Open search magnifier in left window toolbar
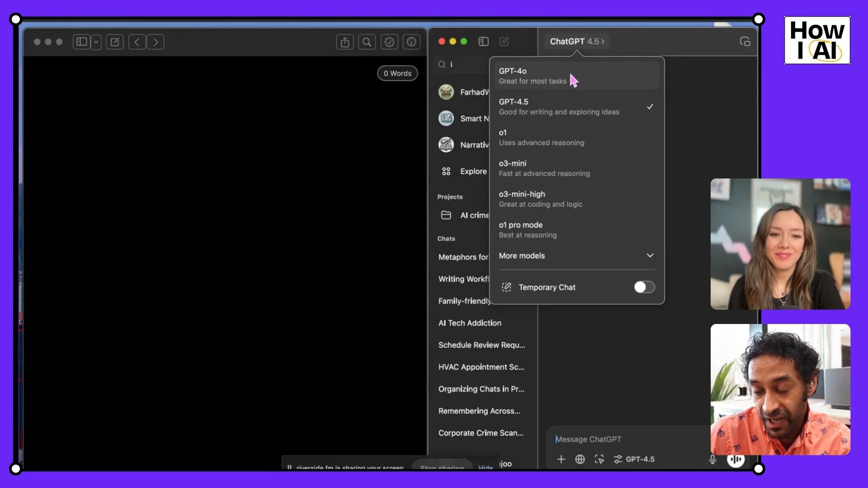This screenshot has width=868, height=488. point(367,42)
